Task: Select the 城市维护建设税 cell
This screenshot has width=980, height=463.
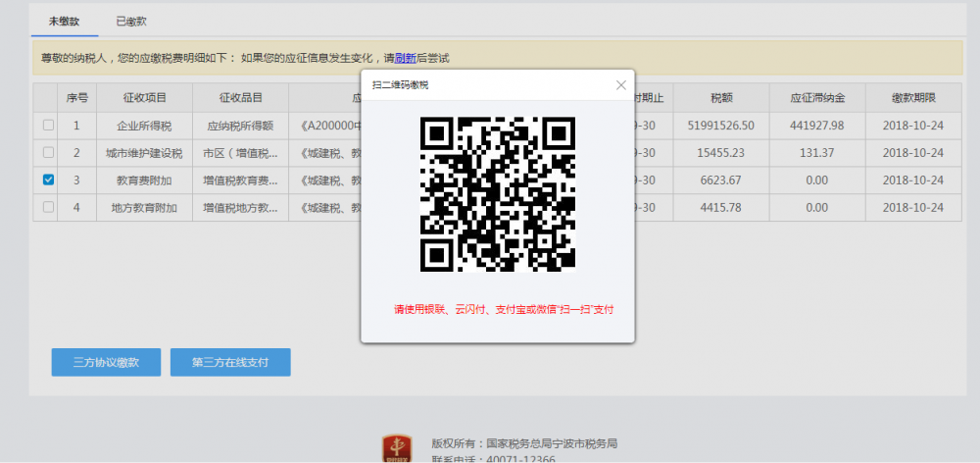Action: [x=144, y=153]
